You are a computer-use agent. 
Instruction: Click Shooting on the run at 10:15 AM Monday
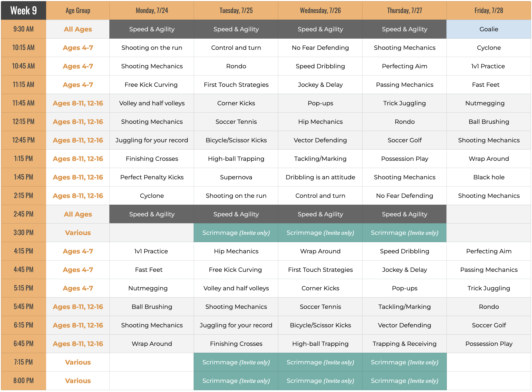click(152, 48)
